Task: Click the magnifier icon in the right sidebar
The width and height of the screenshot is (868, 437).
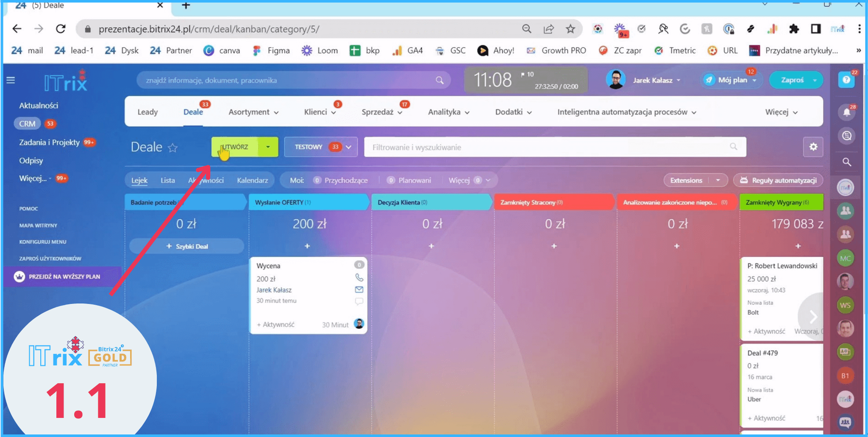Action: click(x=846, y=162)
